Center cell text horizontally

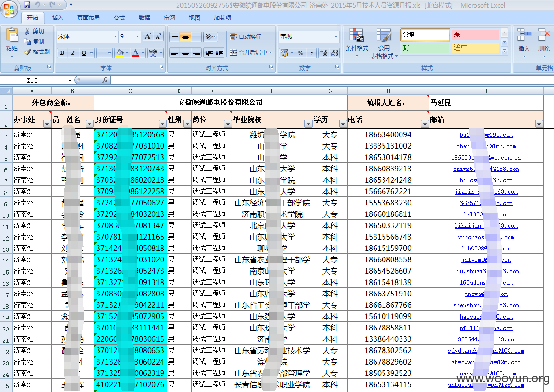[186, 52]
